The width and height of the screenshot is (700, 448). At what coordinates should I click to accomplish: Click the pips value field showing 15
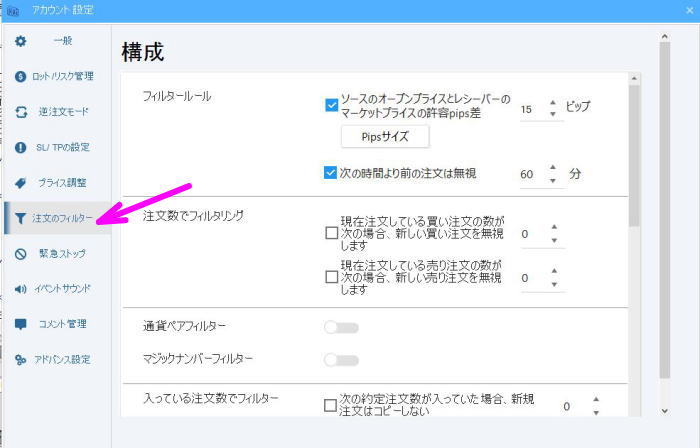(x=533, y=109)
